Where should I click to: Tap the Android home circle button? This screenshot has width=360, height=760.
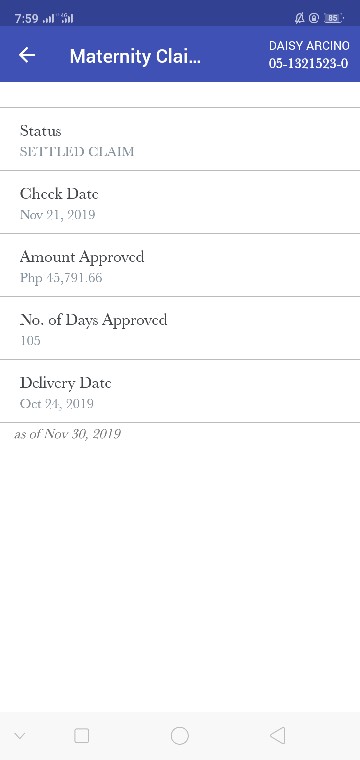pos(180,736)
